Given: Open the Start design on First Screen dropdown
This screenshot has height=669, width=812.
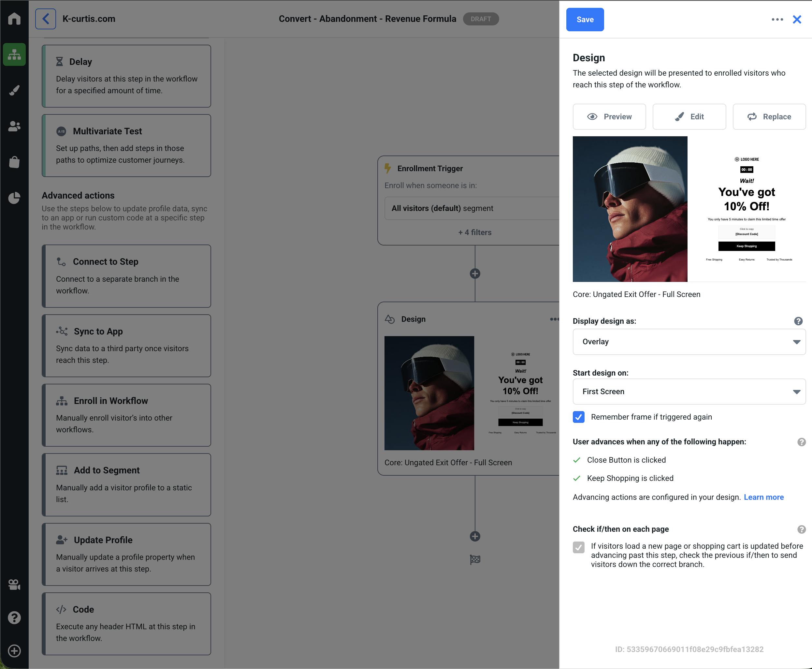Looking at the screenshot, I should (689, 392).
